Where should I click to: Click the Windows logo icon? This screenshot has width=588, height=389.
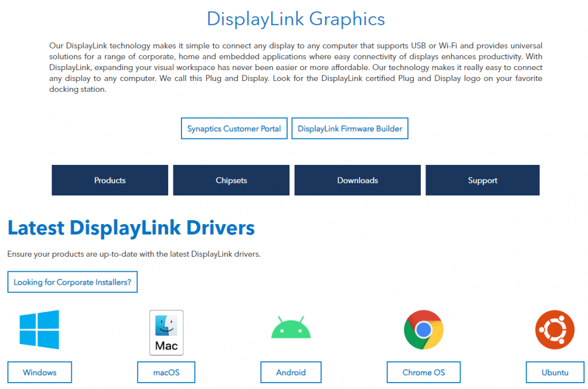click(x=40, y=329)
